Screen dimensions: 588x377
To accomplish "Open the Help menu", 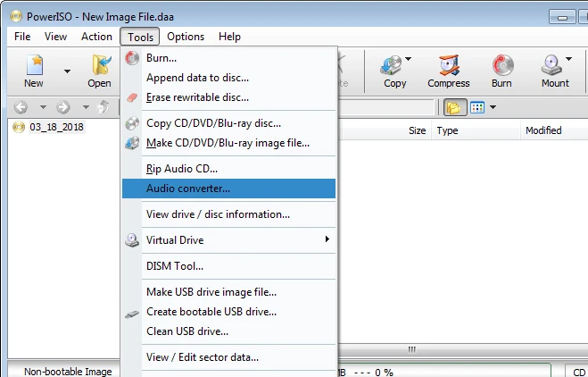I will [229, 37].
